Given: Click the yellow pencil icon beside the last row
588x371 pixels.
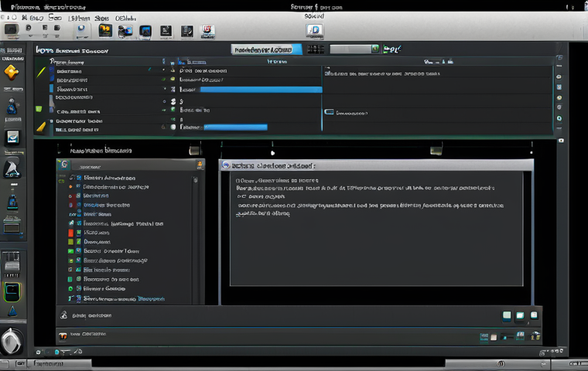Looking at the screenshot, I should 41,127.
